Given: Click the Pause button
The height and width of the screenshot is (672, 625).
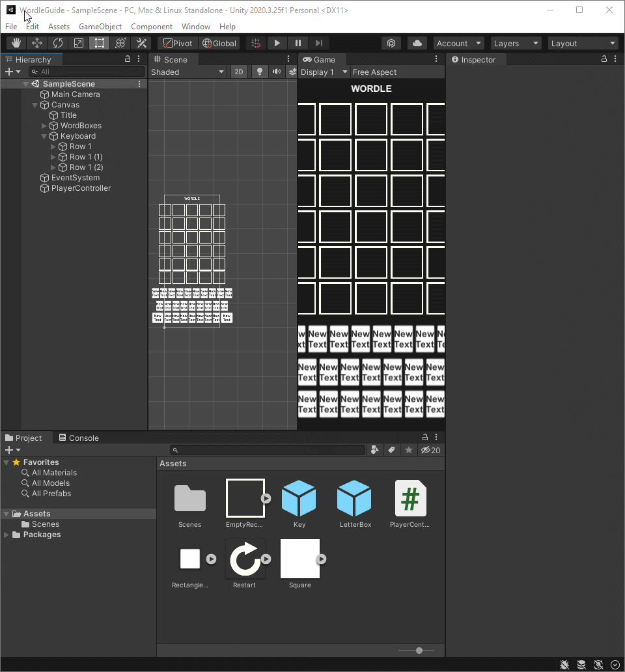Looking at the screenshot, I should point(298,43).
